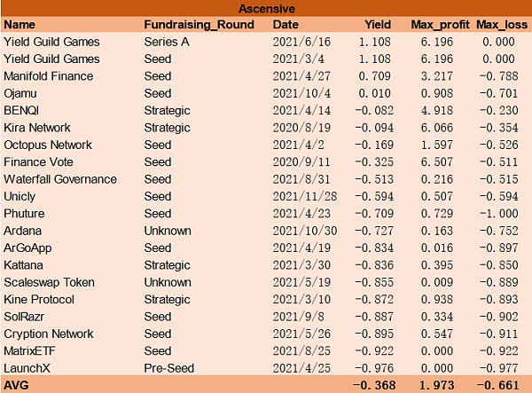Click the Ascensive title header

pyautogui.click(x=267, y=9)
